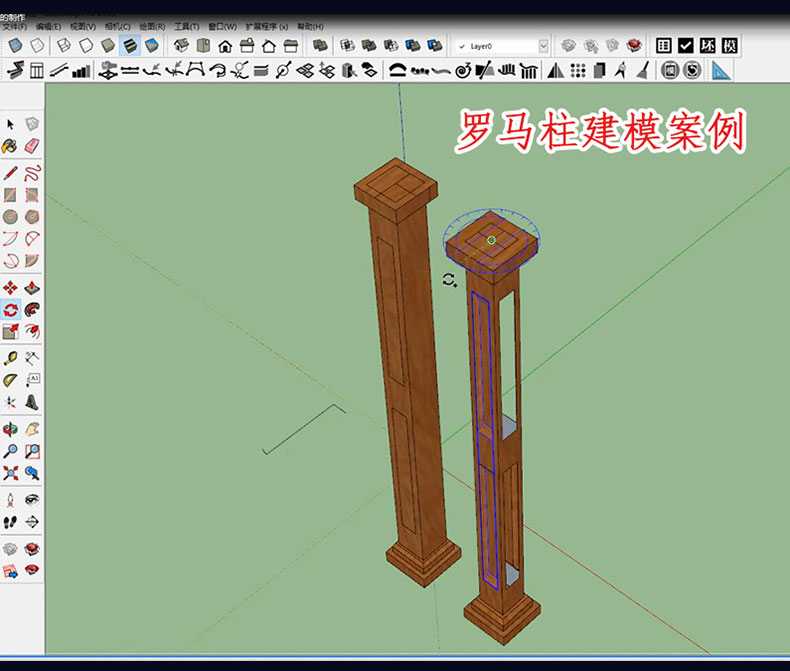Select the Tape Measure tool
The image size is (790, 671).
point(11,358)
